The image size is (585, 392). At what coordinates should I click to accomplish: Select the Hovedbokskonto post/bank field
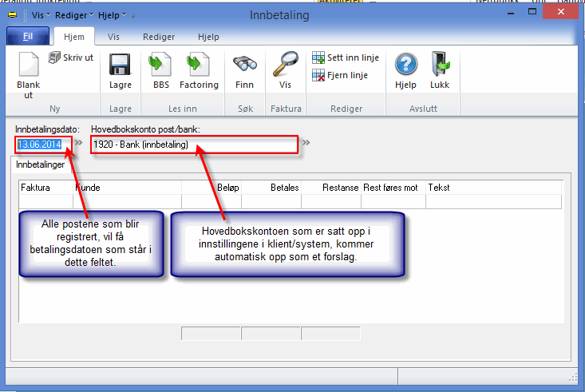click(194, 145)
